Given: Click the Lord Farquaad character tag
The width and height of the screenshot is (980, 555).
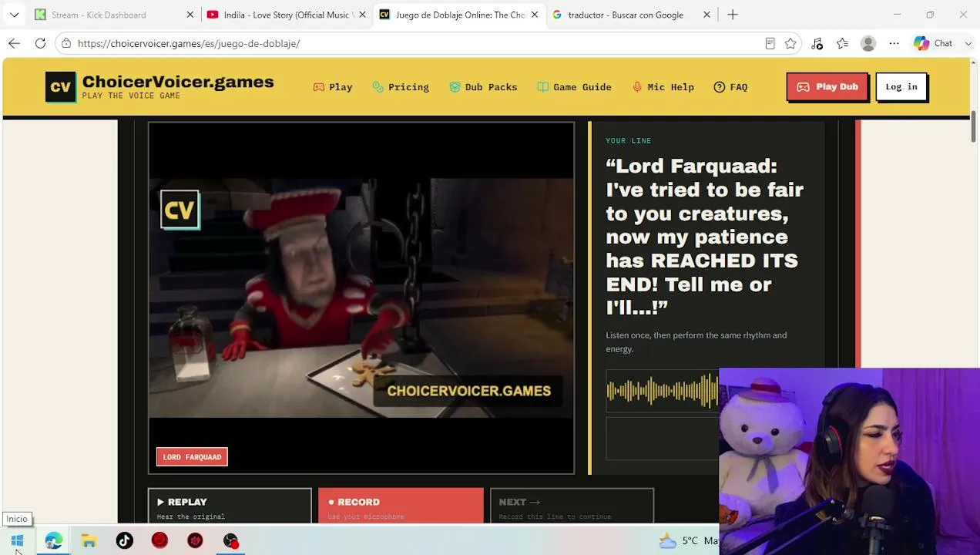Looking at the screenshot, I should (x=192, y=457).
